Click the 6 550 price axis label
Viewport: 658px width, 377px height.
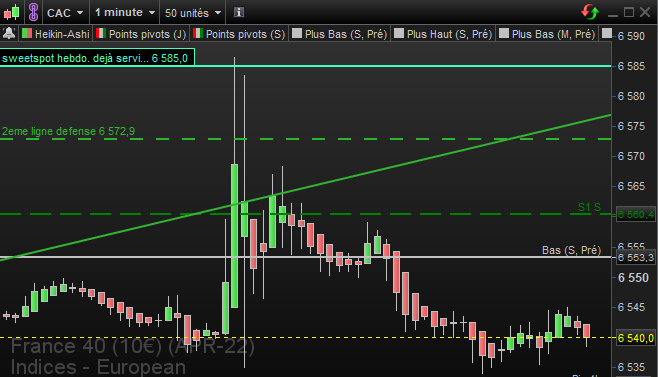(x=633, y=278)
